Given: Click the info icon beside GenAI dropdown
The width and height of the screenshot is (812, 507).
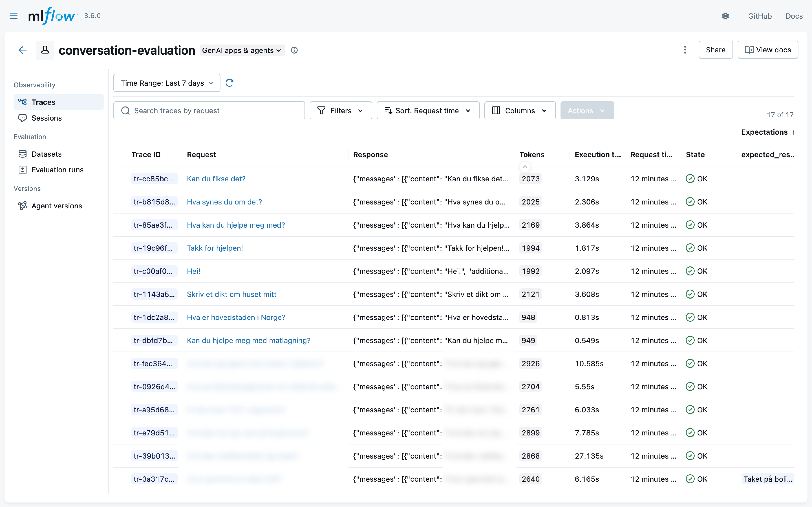Looking at the screenshot, I should (x=294, y=50).
